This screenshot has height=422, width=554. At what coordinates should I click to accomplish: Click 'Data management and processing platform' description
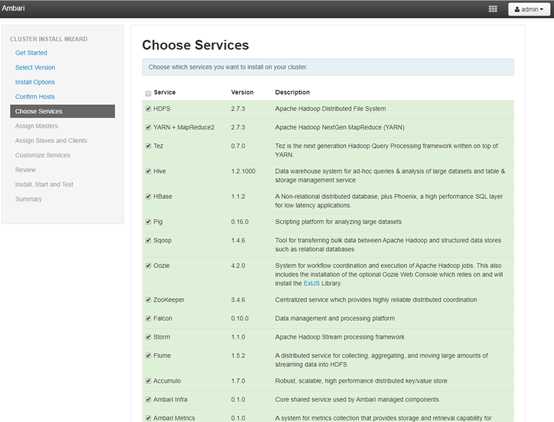click(335, 318)
